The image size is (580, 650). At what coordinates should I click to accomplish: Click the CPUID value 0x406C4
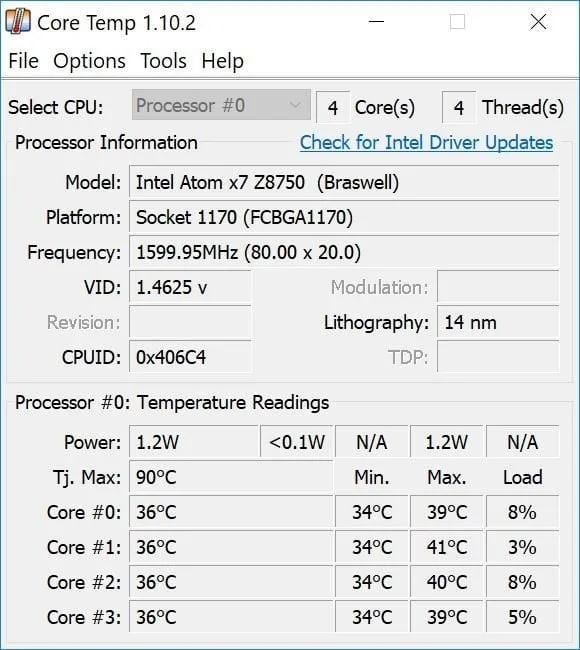click(x=190, y=357)
